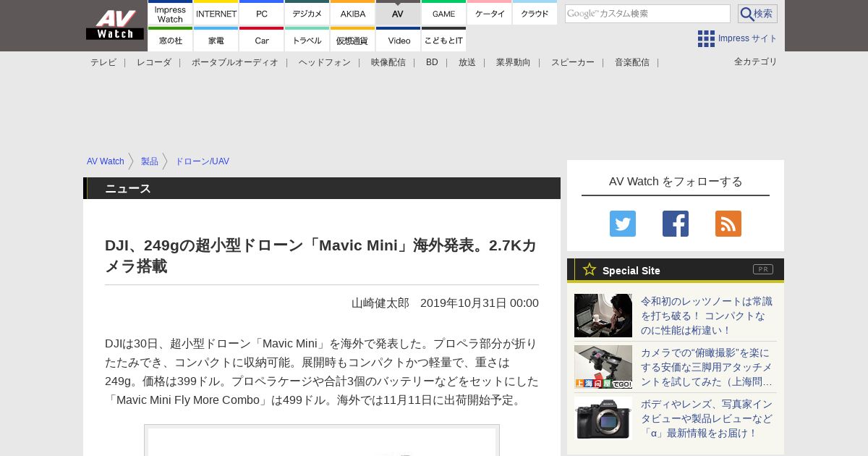Open the Twitter follow icon
Screen dimensions: 868x456
tap(623, 224)
